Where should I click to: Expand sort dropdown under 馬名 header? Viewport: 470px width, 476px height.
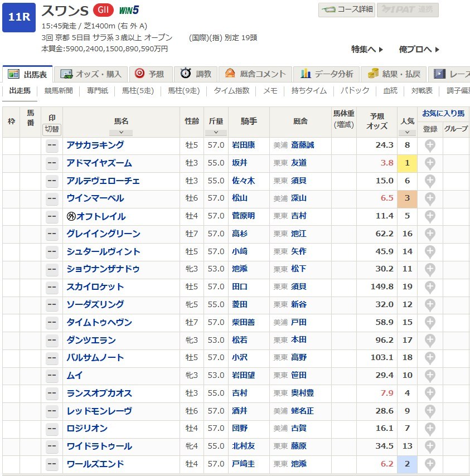coord(121,133)
